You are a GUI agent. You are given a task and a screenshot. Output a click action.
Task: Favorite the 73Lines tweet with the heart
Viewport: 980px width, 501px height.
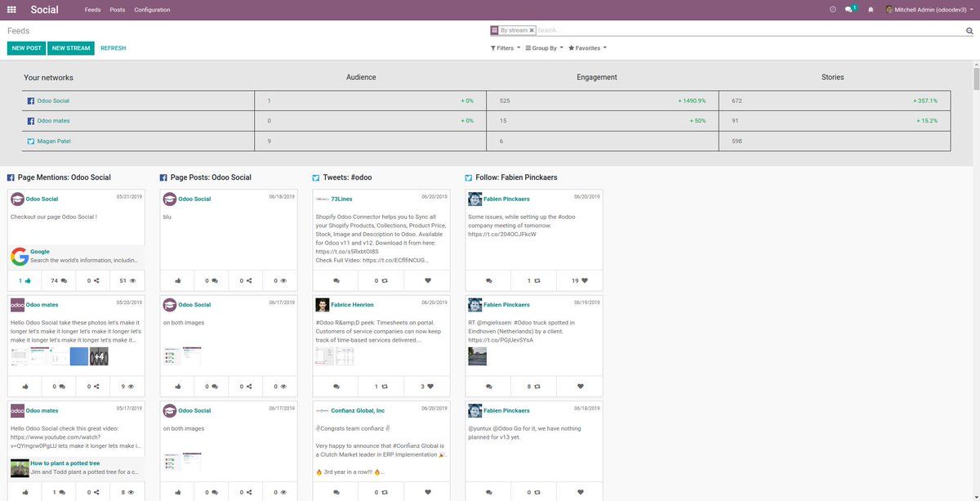point(428,280)
